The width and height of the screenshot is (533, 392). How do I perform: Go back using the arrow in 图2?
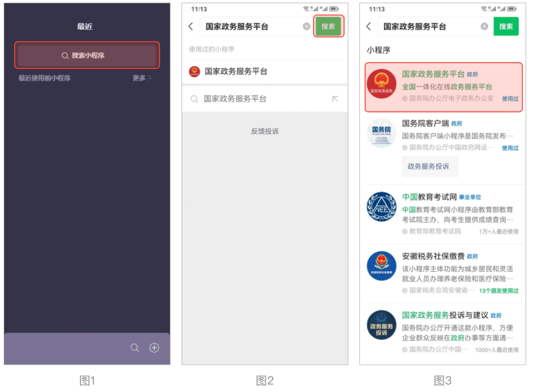click(190, 26)
